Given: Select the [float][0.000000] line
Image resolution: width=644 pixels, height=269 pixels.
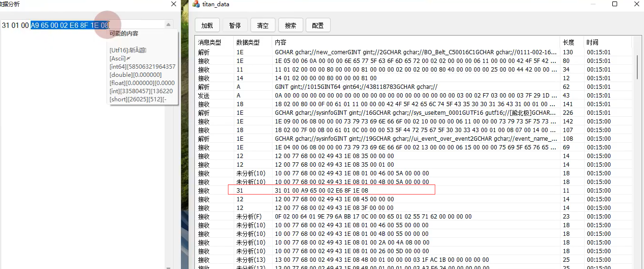Looking at the screenshot, I should (x=142, y=83).
